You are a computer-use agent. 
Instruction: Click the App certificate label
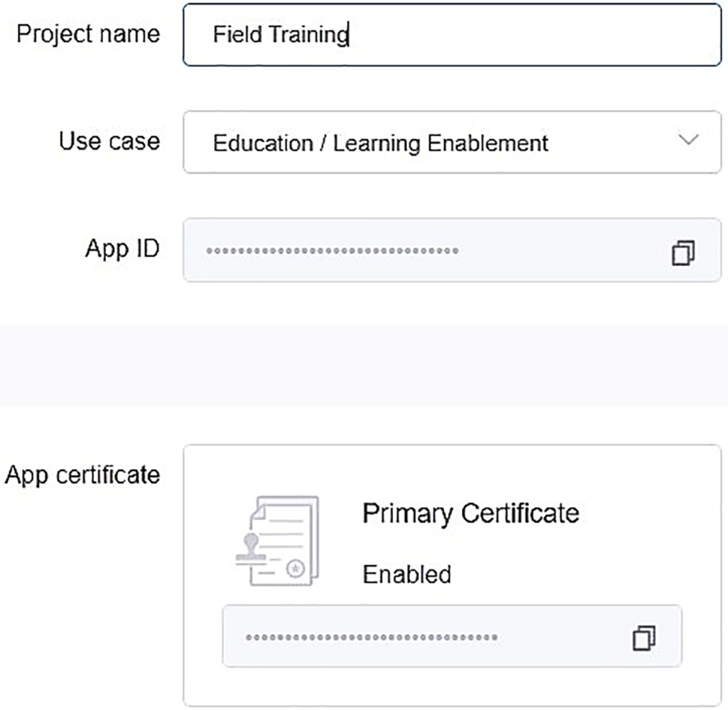pyautogui.click(x=83, y=474)
